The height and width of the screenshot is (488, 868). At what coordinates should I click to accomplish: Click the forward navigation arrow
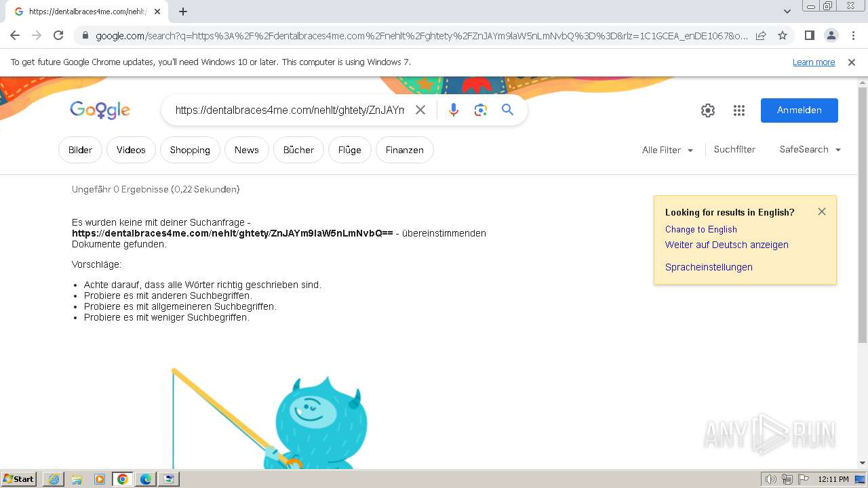tap(37, 35)
